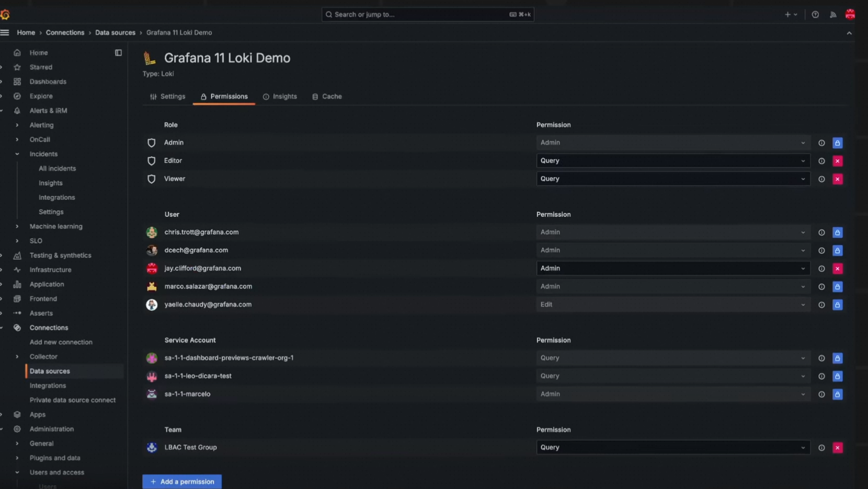Screen dimensions: 868x489
Task: Open the plus new-item dropdown
Action: pyautogui.click(x=791, y=15)
